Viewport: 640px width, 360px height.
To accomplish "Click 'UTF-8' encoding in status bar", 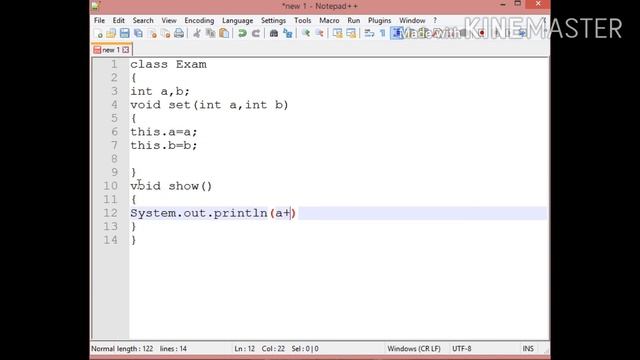I will (x=462, y=349).
